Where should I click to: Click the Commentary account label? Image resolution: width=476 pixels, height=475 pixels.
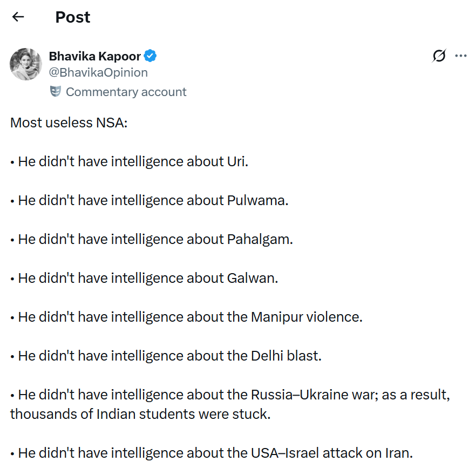[x=126, y=92]
